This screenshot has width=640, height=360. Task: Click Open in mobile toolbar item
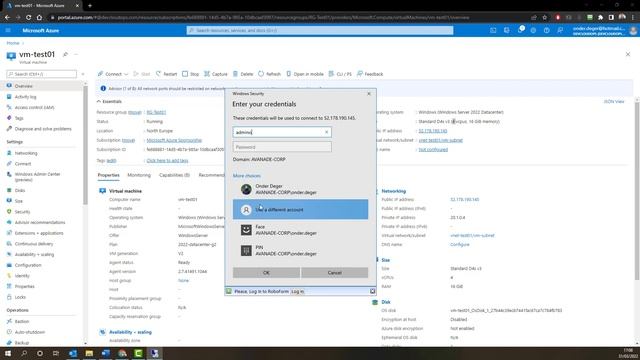coord(304,74)
